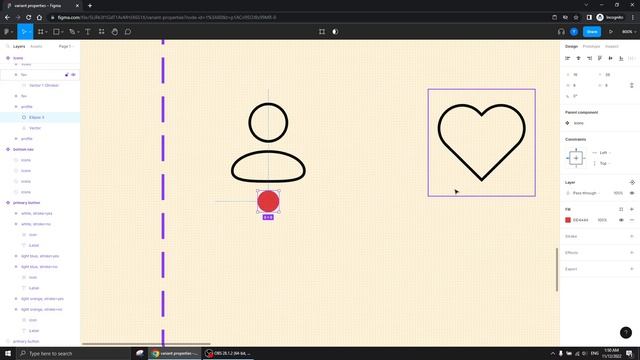Toggle constrain proportions link icon
Screen dimensions: 640x360
tap(632, 85)
